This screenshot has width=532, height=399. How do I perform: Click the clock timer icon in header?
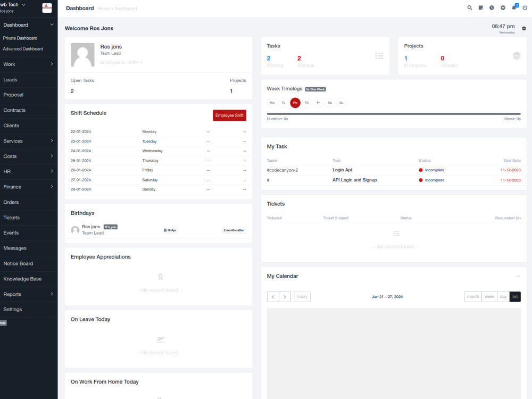click(492, 8)
